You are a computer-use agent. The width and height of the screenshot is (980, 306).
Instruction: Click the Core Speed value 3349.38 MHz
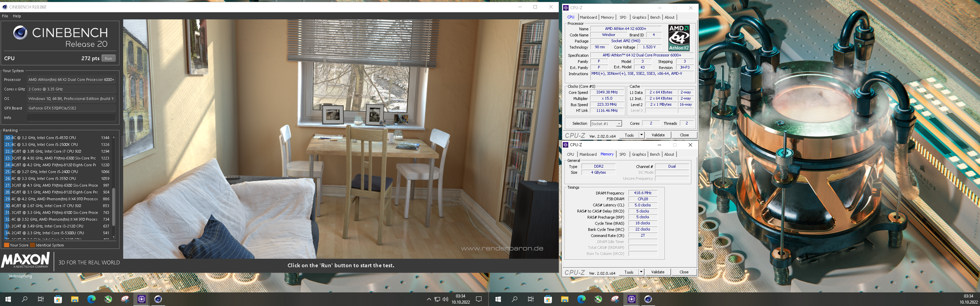coord(607,92)
